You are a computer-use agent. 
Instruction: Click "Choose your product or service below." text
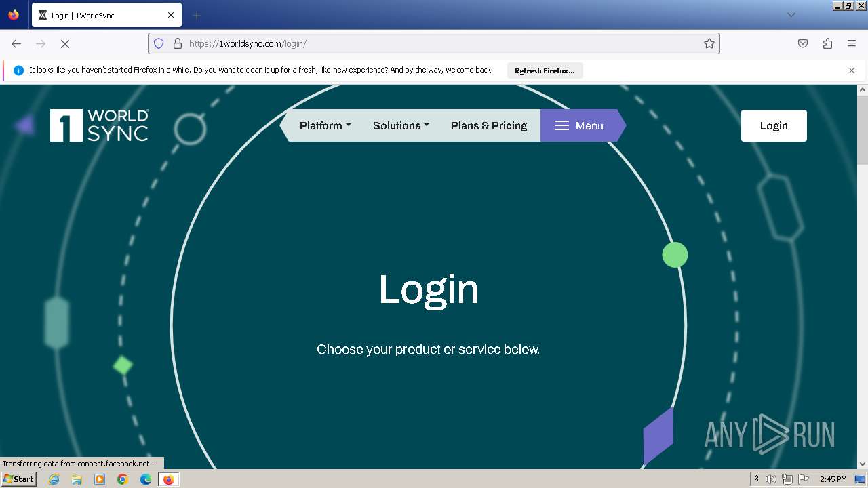point(429,350)
